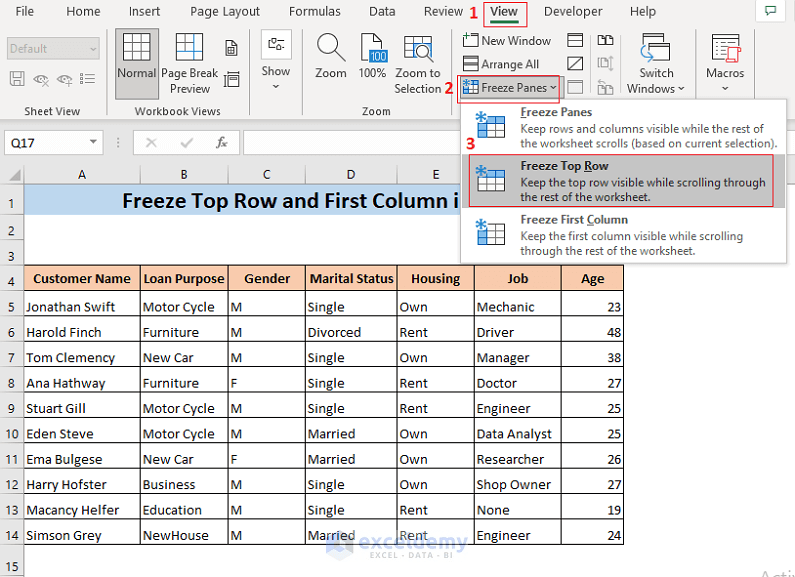Open the Data tab
The image size is (795, 577).
(x=382, y=12)
